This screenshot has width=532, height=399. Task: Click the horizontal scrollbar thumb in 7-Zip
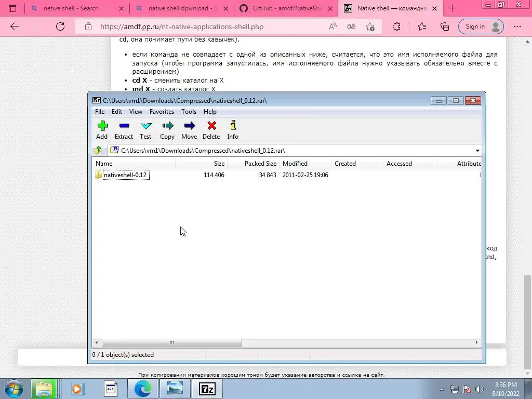[171, 342]
